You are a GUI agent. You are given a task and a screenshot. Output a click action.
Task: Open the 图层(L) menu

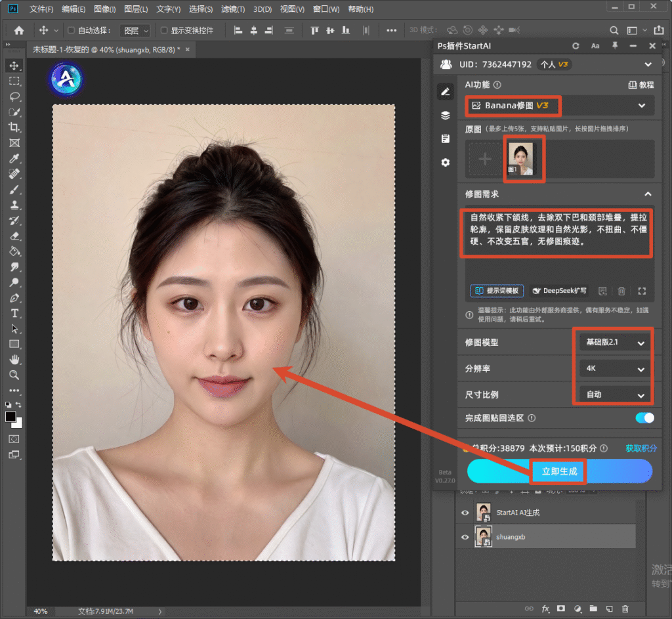pyautogui.click(x=136, y=9)
